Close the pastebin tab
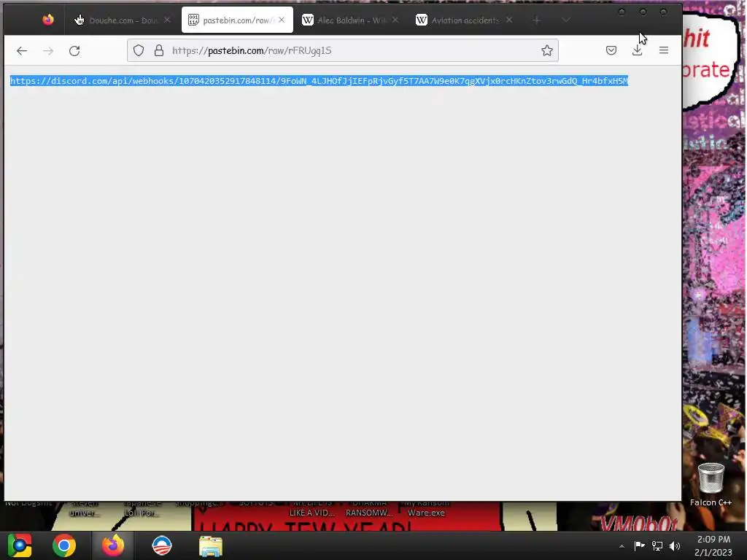The width and height of the screenshot is (747, 560). point(282,20)
